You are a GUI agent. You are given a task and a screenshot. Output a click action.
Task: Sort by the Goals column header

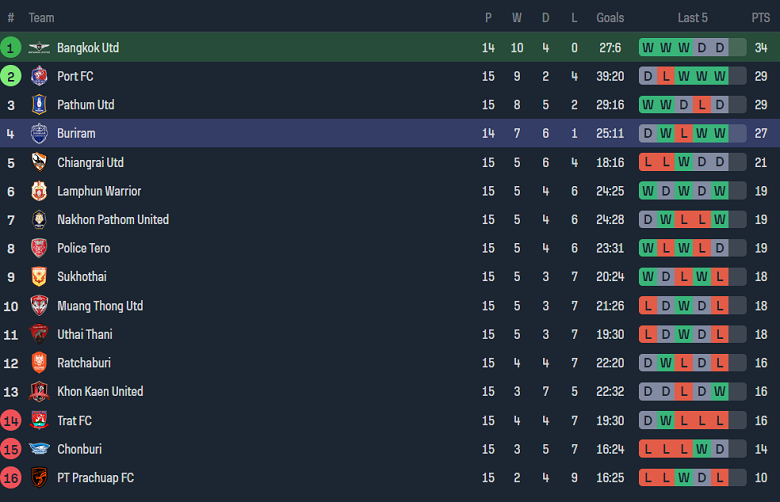[610, 18]
